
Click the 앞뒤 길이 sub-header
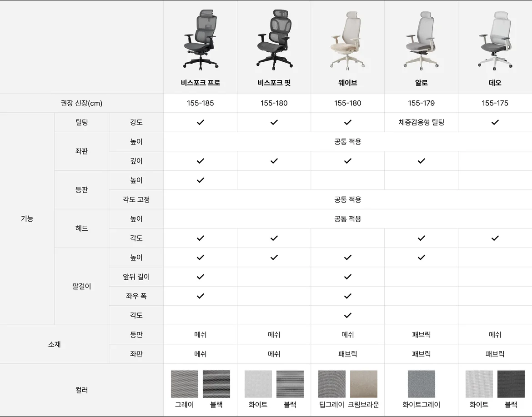[136, 277]
